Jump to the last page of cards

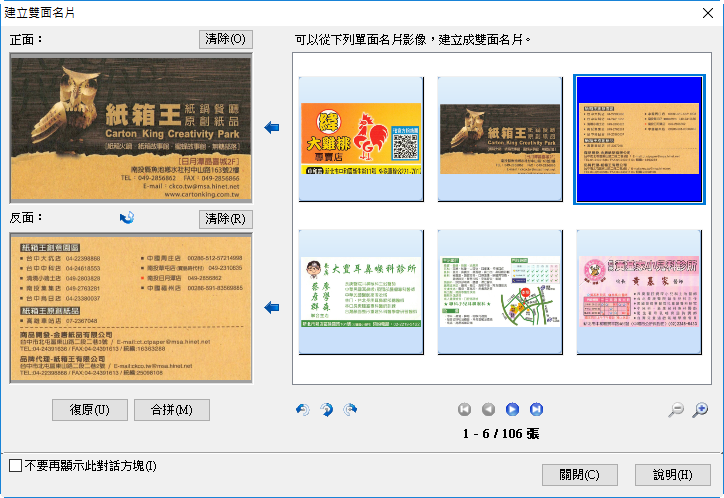(x=536, y=409)
